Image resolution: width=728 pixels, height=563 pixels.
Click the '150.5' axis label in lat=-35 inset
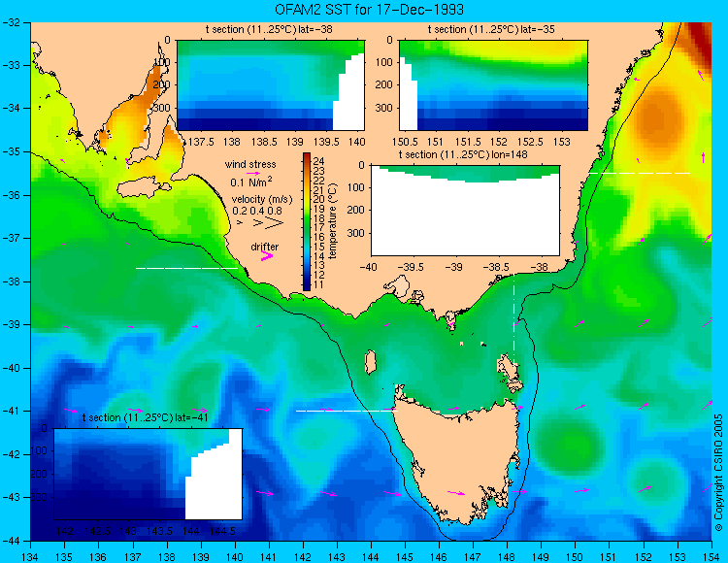(x=406, y=142)
